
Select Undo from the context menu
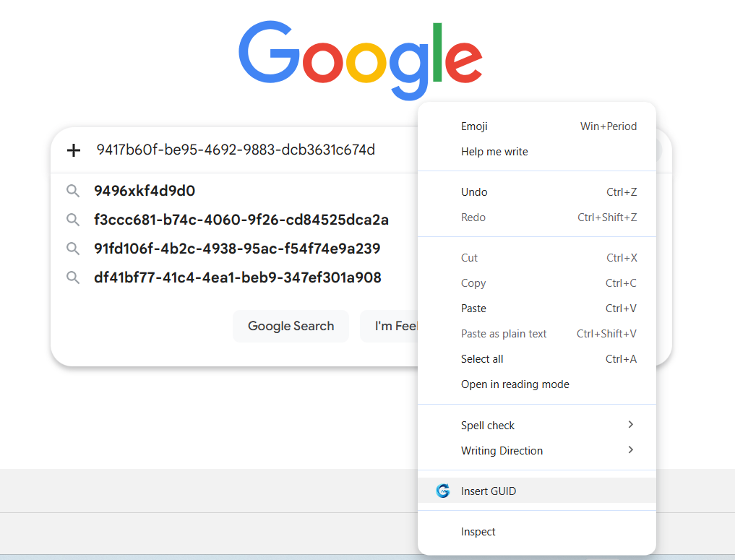[x=474, y=192]
